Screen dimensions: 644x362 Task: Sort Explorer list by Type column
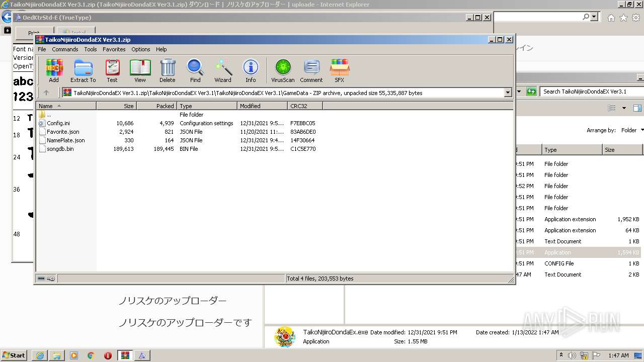click(x=572, y=150)
